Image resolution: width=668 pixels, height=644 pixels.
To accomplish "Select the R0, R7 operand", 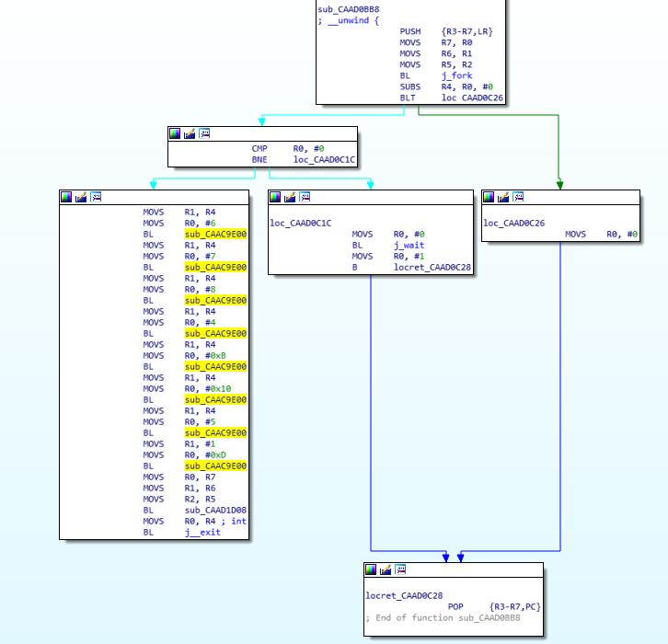I will coord(201,477).
